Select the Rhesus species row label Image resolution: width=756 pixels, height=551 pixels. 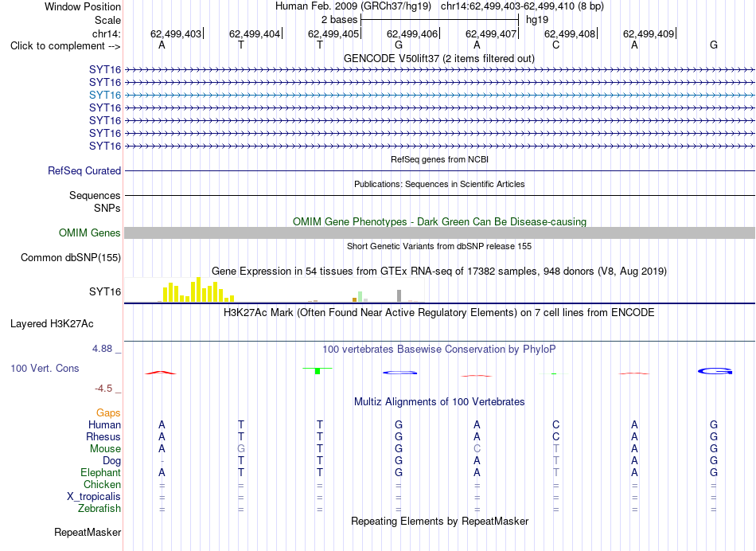click(103, 436)
